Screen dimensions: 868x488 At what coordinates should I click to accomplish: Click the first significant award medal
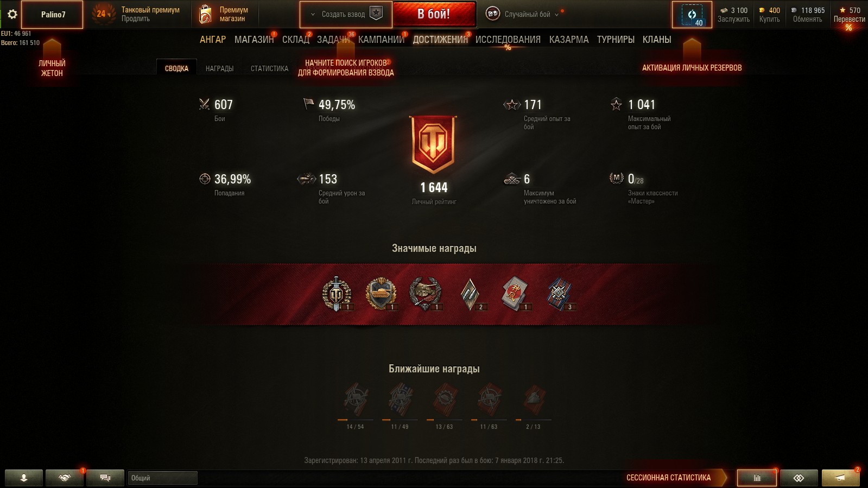click(337, 294)
